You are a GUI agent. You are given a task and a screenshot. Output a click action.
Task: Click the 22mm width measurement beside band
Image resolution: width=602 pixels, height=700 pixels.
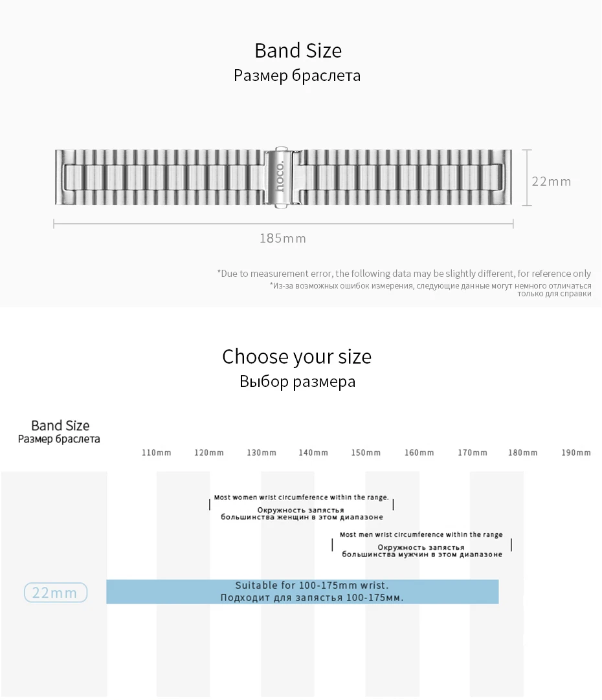click(552, 181)
